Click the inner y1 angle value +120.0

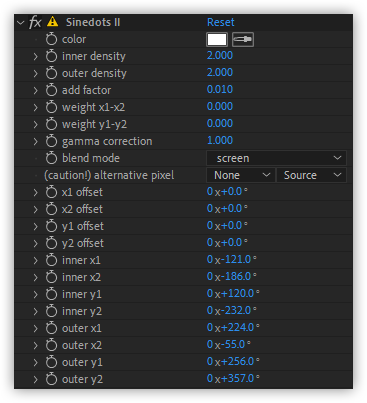click(x=238, y=293)
